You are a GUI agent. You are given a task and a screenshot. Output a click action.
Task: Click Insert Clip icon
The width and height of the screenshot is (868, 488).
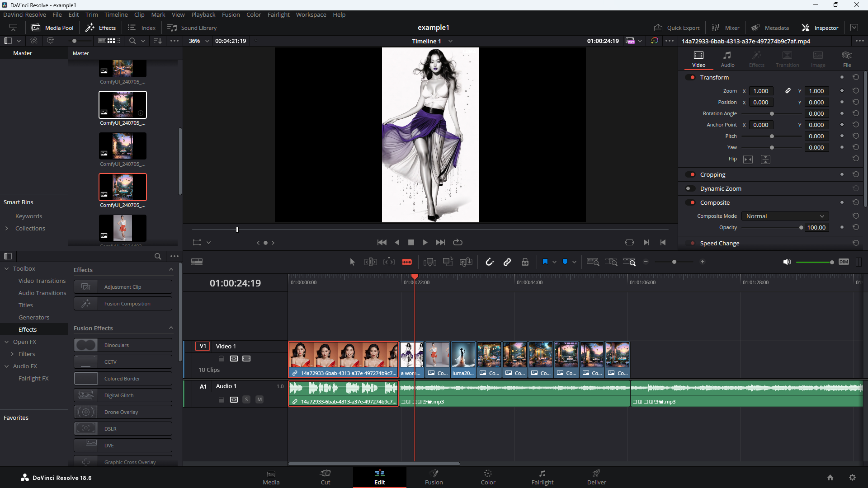(x=430, y=262)
